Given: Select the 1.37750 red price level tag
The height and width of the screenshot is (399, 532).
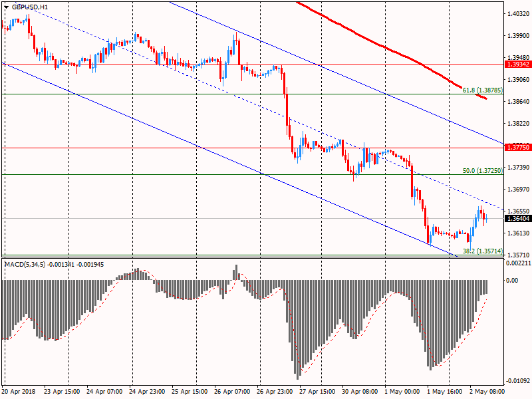Looking at the screenshot, I should 517,147.
